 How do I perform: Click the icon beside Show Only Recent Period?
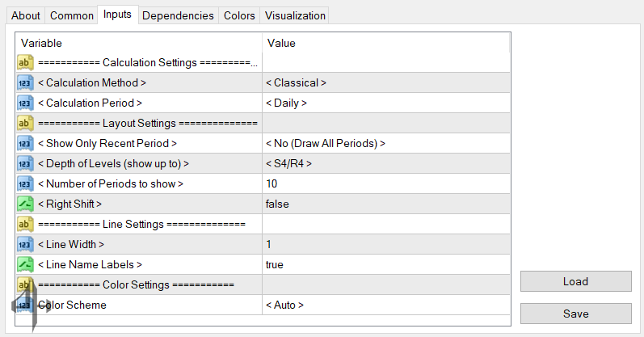click(x=24, y=143)
